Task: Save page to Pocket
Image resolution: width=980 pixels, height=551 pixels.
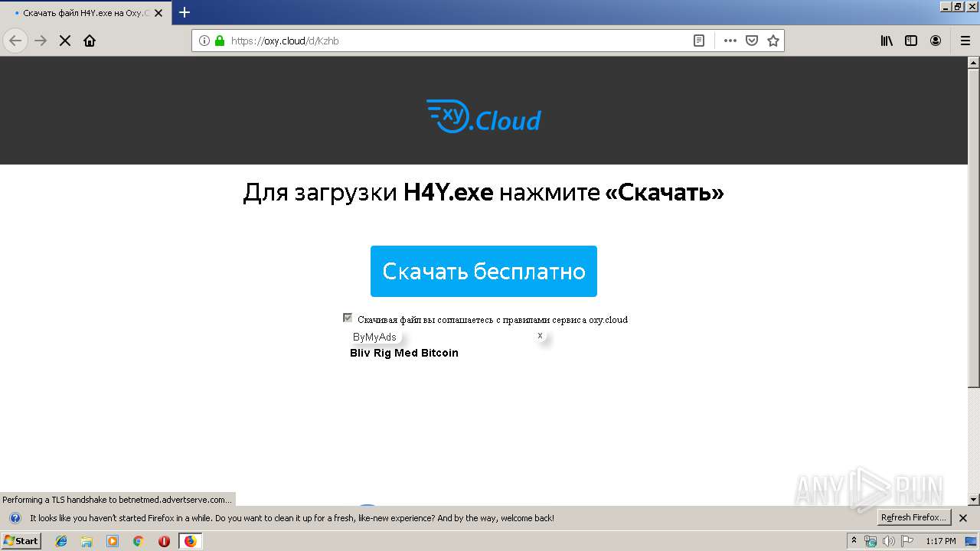Action: point(752,41)
